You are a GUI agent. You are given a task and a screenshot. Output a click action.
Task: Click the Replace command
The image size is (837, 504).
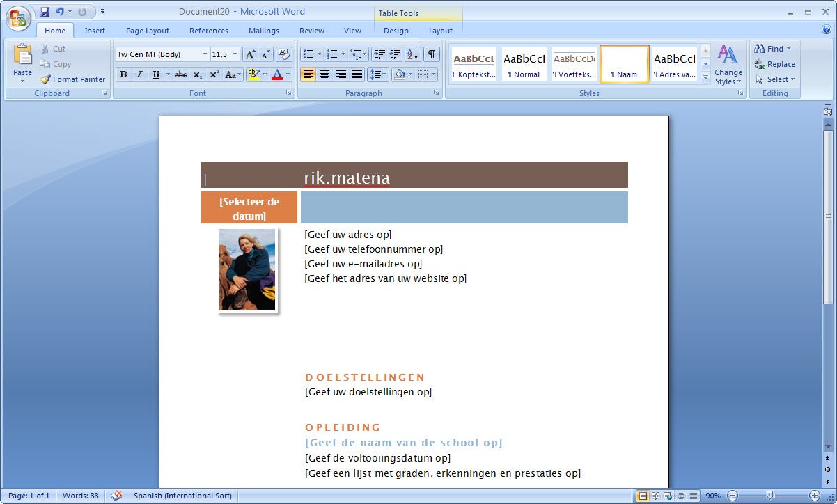[774, 64]
